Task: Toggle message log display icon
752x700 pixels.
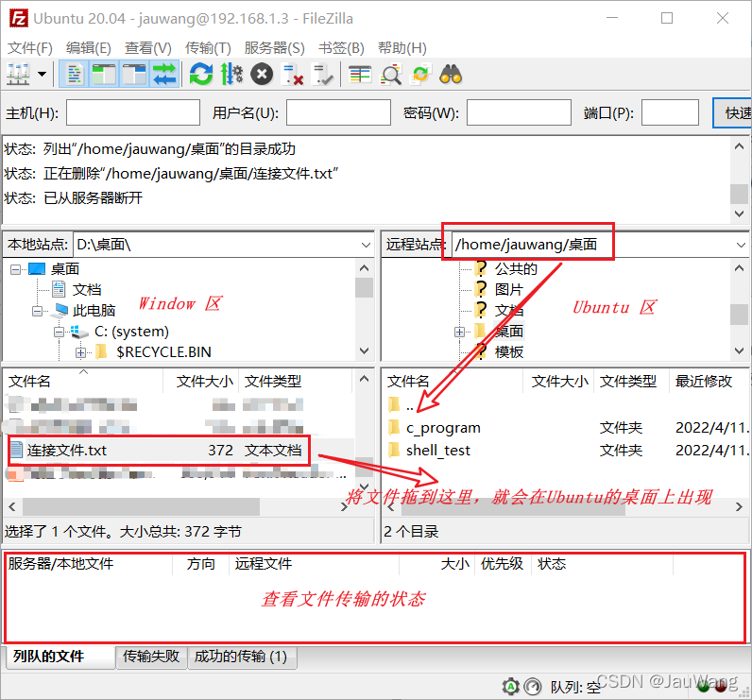Action: 74,75
